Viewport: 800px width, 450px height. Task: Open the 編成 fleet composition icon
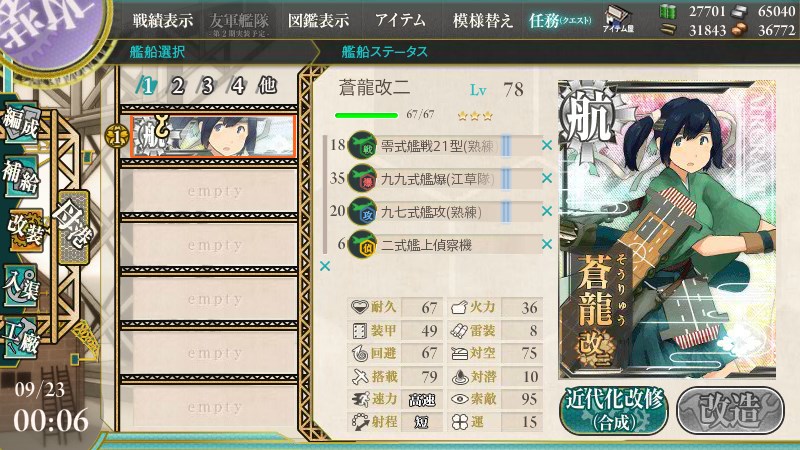tap(21, 124)
